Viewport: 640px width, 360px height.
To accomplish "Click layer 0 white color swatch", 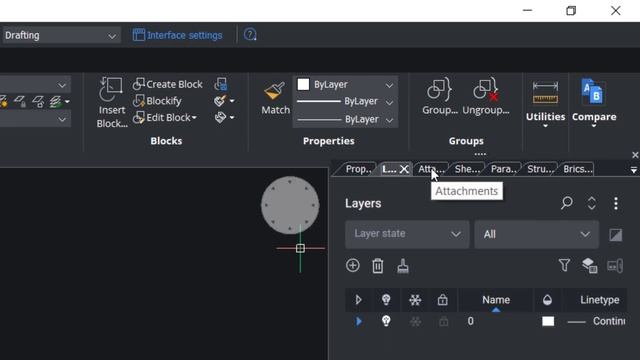I will tap(548, 321).
